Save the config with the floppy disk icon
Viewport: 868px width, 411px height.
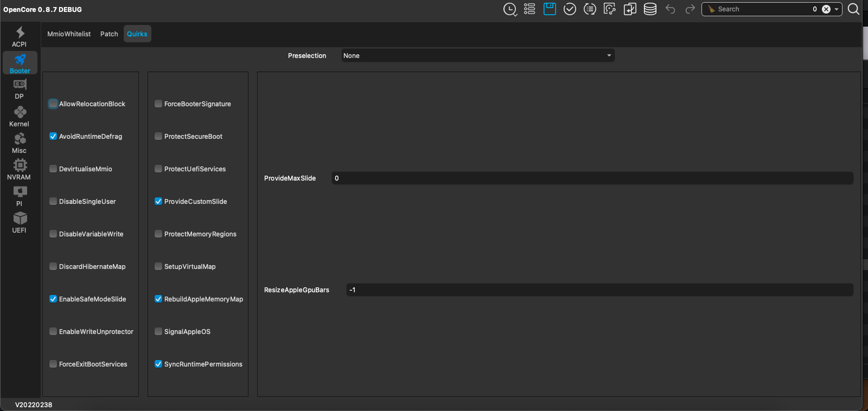pos(550,9)
